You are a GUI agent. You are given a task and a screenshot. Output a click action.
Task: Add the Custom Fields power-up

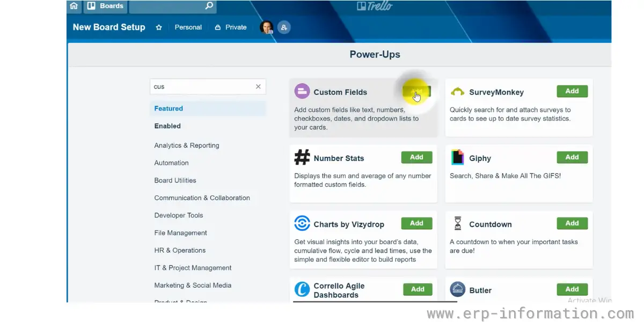(416, 92)
